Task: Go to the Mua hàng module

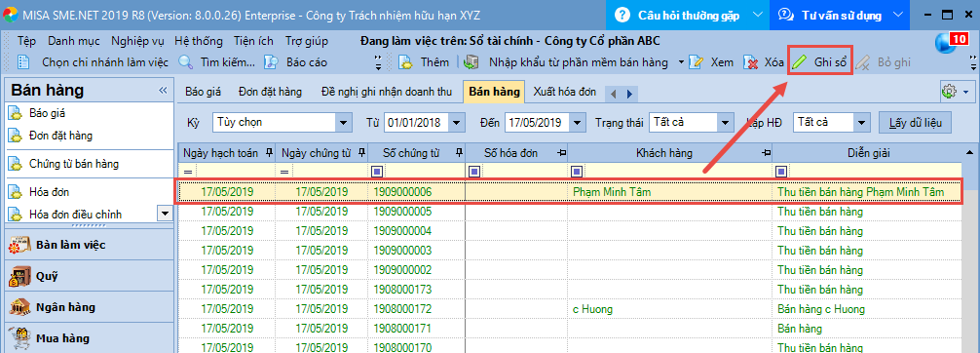Action: (x=88, y=338)
